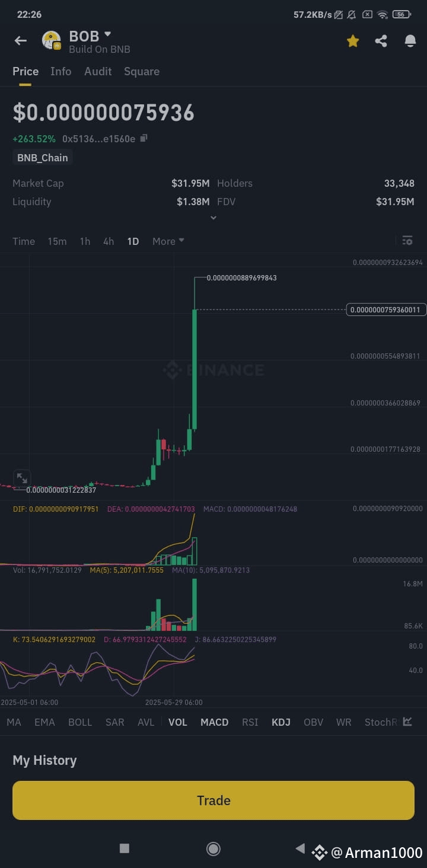The width and height of the screenshot is (427, 868).
Task: Copy contract address with copy icon
Action: coord(144,138)
